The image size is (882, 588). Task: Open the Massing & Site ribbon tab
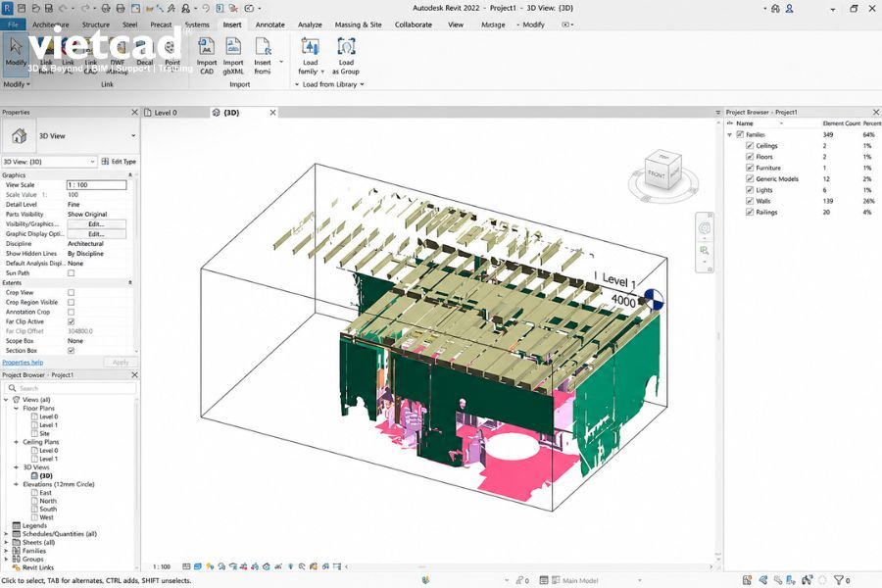click(358, 24)
